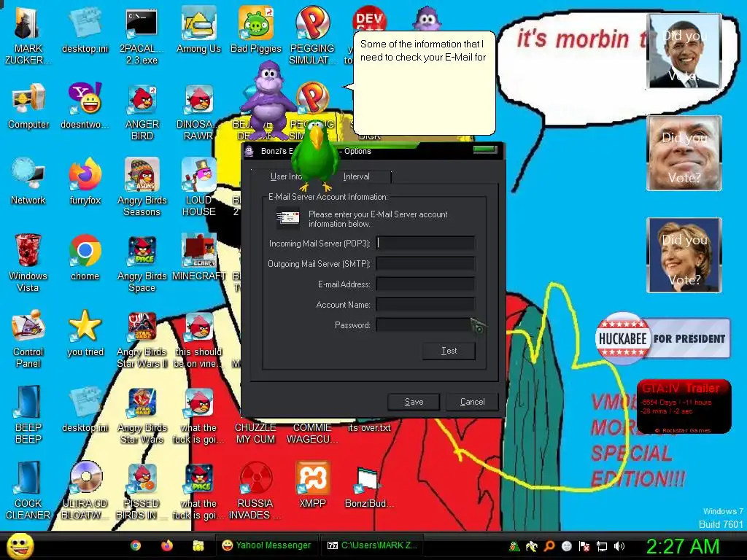
Task: Launch Firefox from the taskbar
Action: [167, 545]
